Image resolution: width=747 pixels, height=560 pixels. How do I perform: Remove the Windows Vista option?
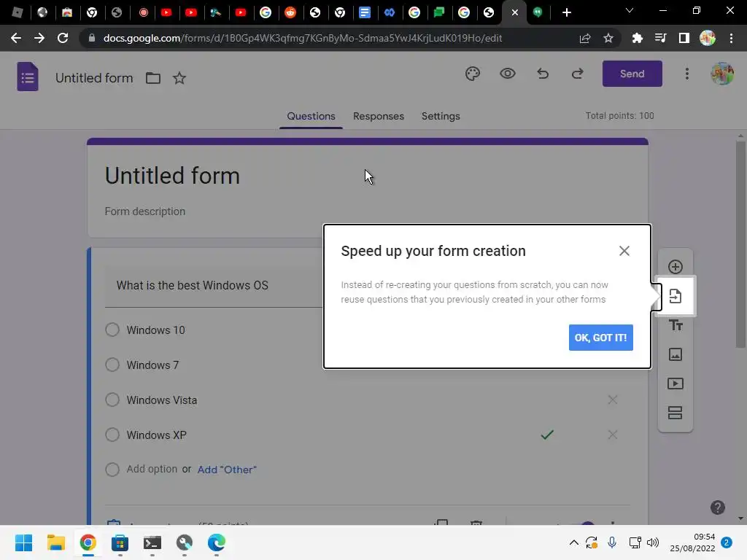click(x=613, y=400)
